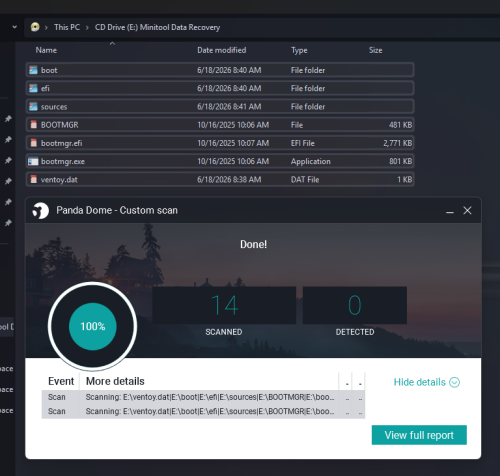Sort files by Name column

pos(46,50)
